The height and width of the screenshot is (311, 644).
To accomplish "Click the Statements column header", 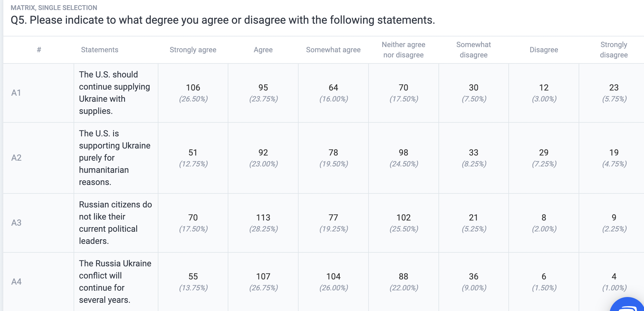I will (100, 50).
